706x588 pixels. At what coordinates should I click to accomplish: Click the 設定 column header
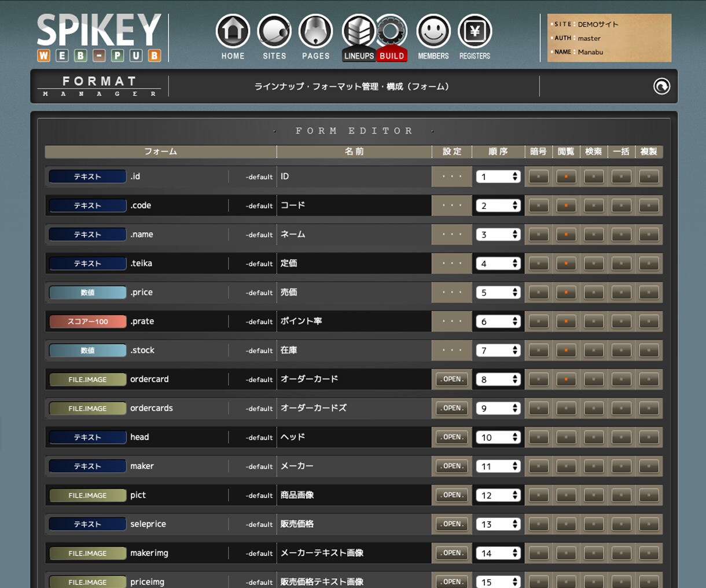pos(452,152)
